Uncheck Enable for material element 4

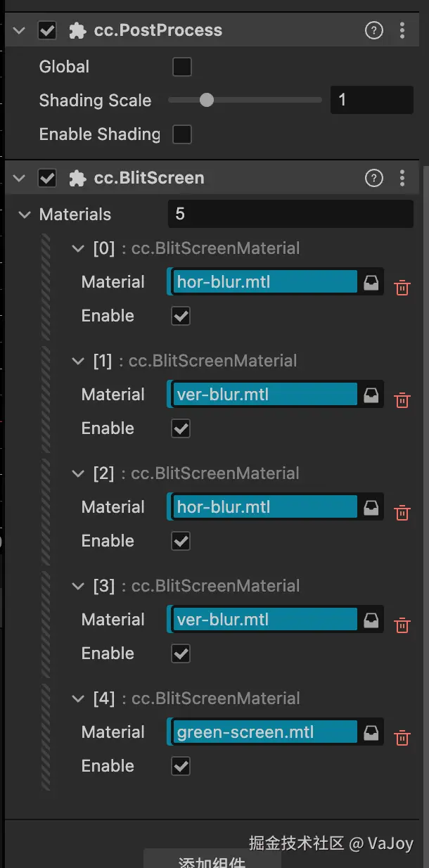click(x=181, y=766)
